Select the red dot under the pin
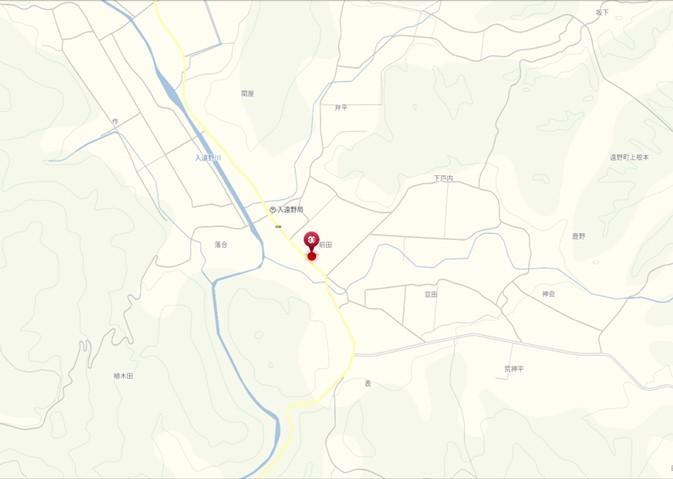673x479 pixels. point(312,257)
